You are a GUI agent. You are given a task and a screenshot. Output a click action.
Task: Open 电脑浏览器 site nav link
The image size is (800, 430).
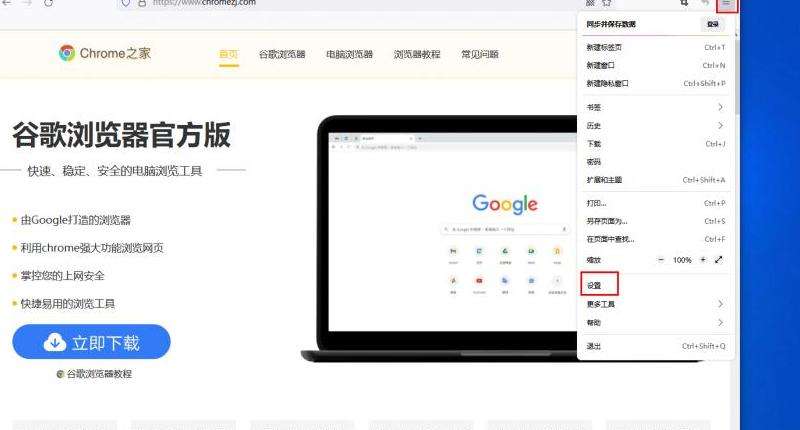(x=349, y=54)
